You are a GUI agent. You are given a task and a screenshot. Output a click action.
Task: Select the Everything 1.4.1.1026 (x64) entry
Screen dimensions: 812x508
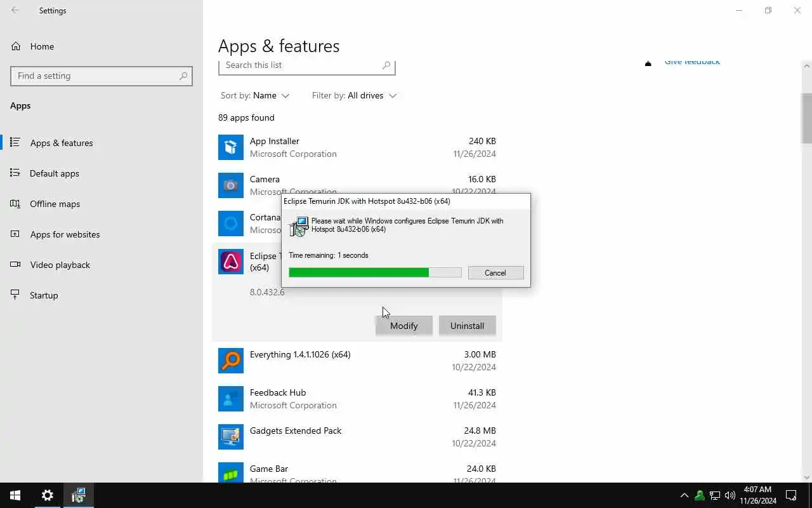coord(357,361)
